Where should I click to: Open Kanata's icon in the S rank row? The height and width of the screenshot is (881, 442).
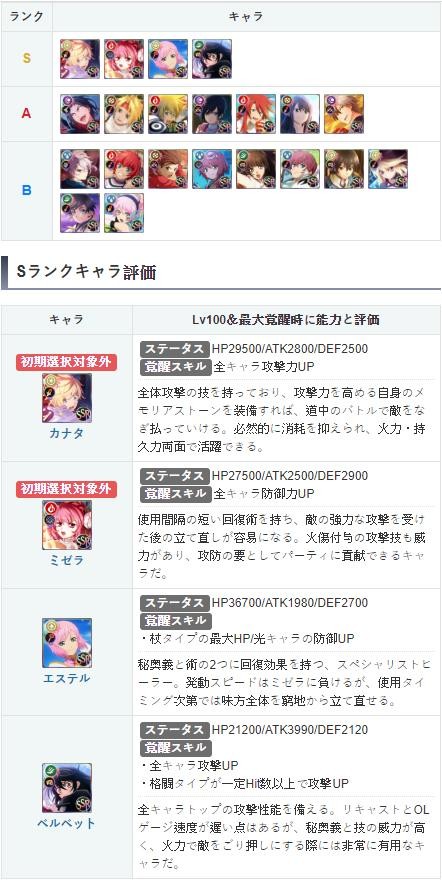80,59
